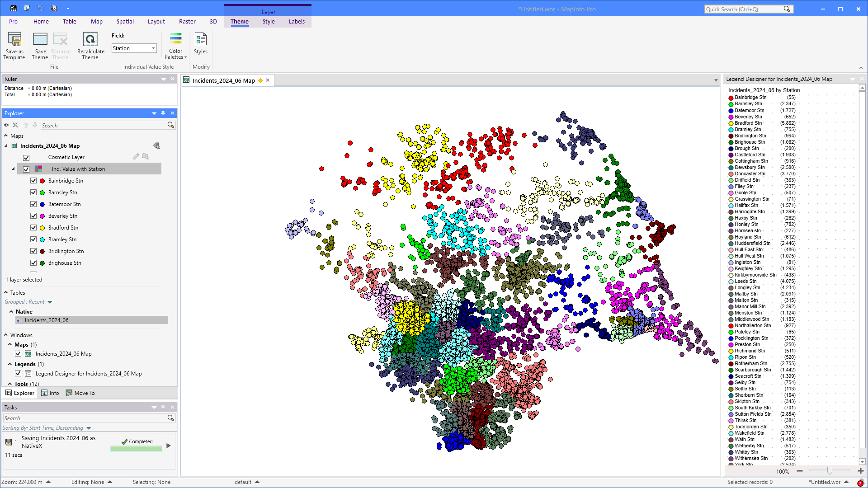Viewport: 868px width, 488px height.
Task: Open Grouped Recent dropdown arrow
Action: tap(50, 302)
